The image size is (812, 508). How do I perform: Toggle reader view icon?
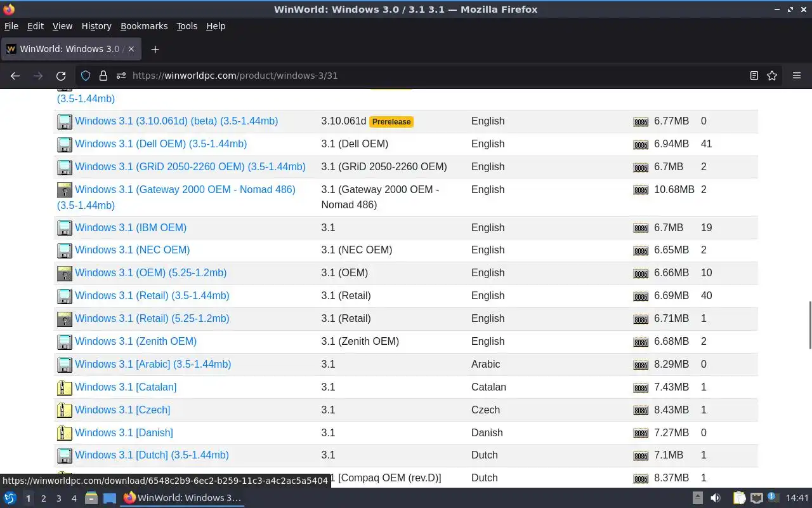click(754, 76)
